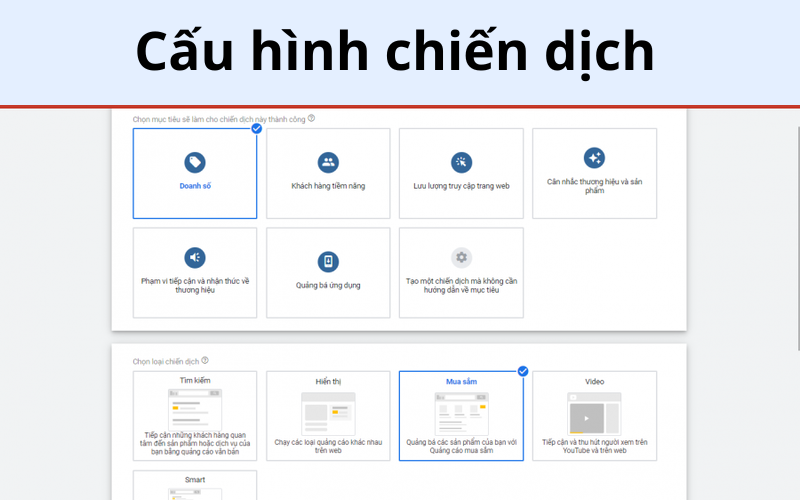This screenshot has width=800, height=500.
Task: Choose the Quảng bá ứng dụng goal label
Action: pyautogui.click(x=328, y=285)
